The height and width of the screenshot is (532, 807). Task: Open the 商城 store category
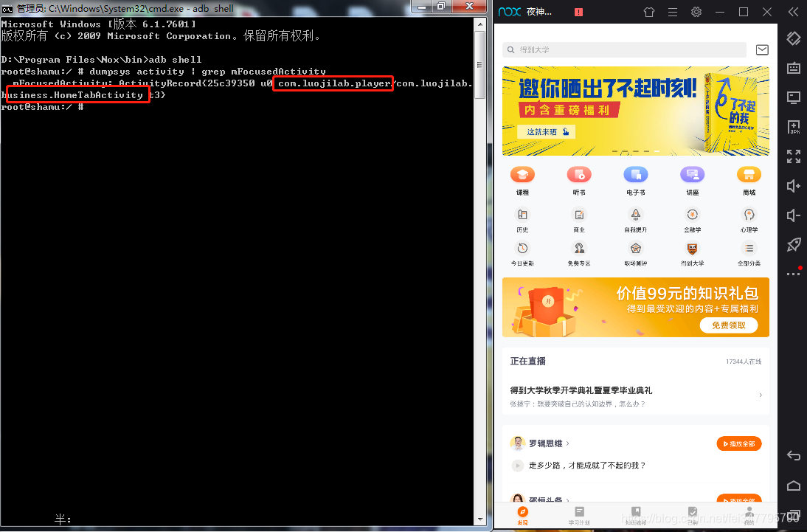click(x=749, y=181)
